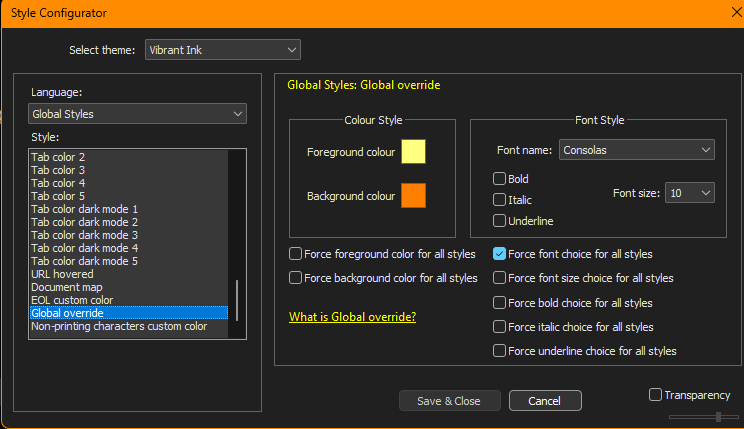Enable the Transparency checkbox
This screenshot has width=744, height=429.
[656, 395]
